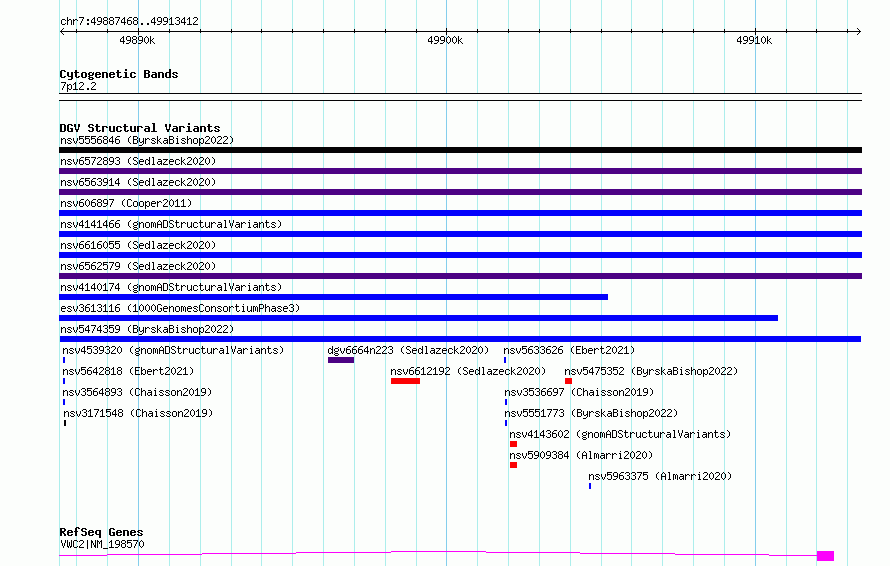Click nsv5474359 (ByrskaBishop2022) label
Screen dimensions: 890x566
pos(147,329)
